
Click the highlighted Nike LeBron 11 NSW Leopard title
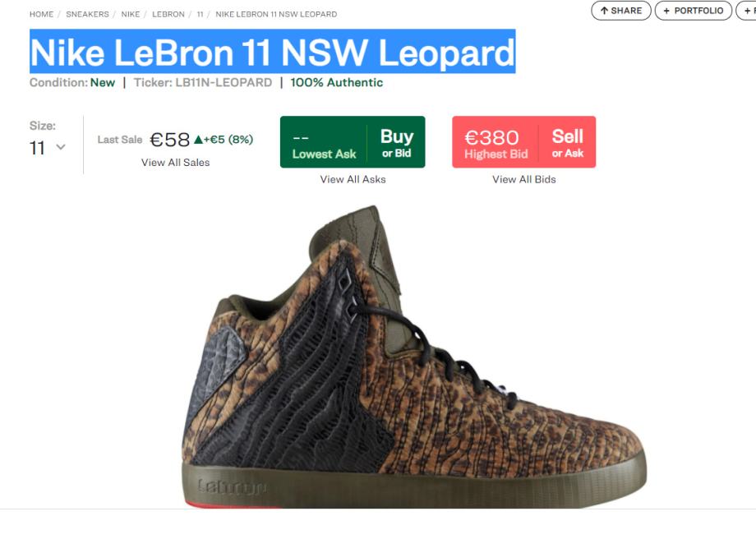pyautogui.click(x=273, y=52)
